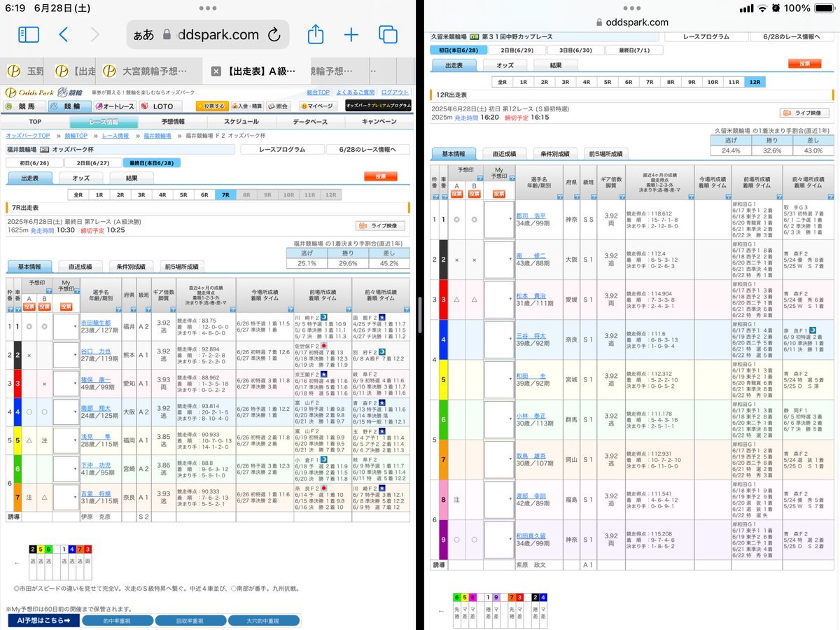Screen dimensions: 840x630
Task: Go back in left Safari window
Action: coord(64,34)
